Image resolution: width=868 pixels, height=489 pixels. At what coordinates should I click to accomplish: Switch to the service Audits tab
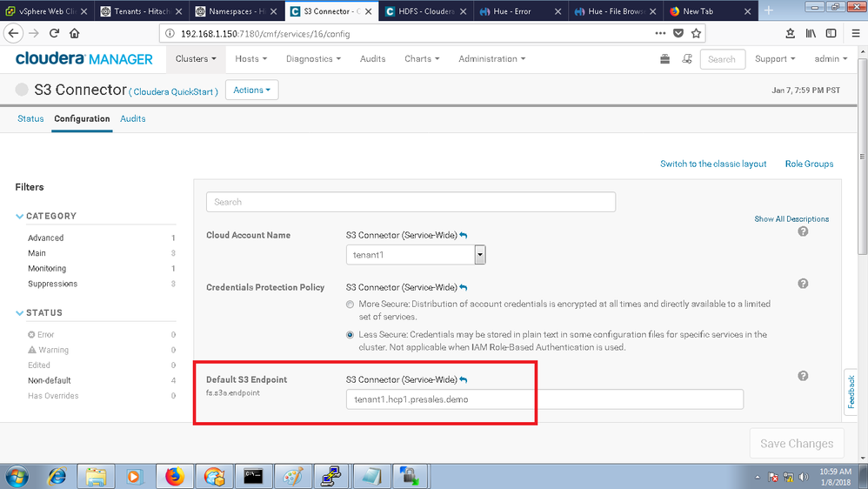click(133, 118)
